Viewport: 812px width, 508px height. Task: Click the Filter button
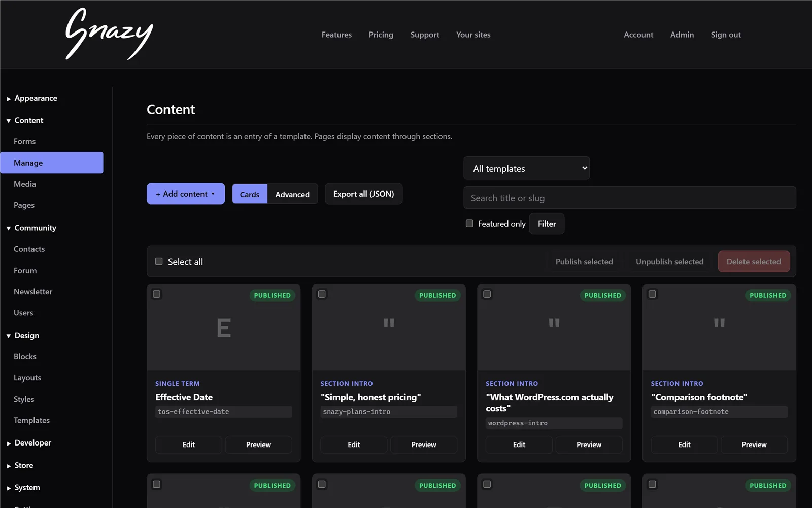[547, 224]
